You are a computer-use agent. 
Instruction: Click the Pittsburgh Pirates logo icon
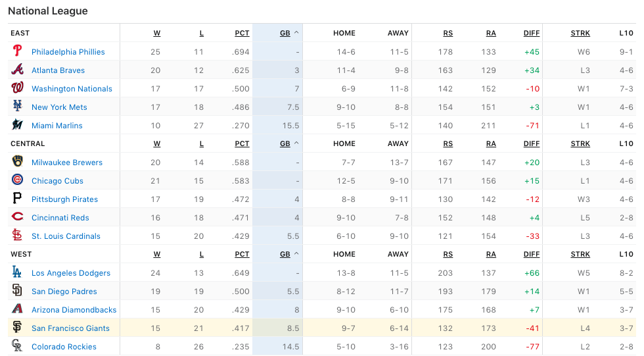tap(17, 199)
